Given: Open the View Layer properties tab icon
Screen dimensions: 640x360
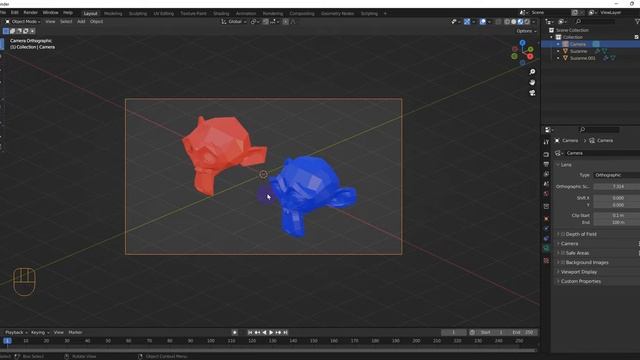Looking at the screenshot, I should coord(547,174).
